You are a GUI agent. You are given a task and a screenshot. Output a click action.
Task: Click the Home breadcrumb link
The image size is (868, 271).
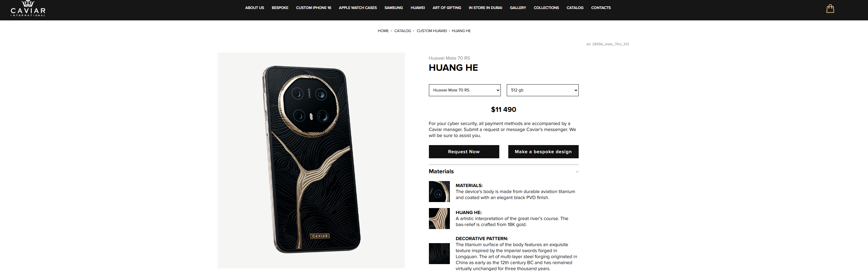point(383,31)
